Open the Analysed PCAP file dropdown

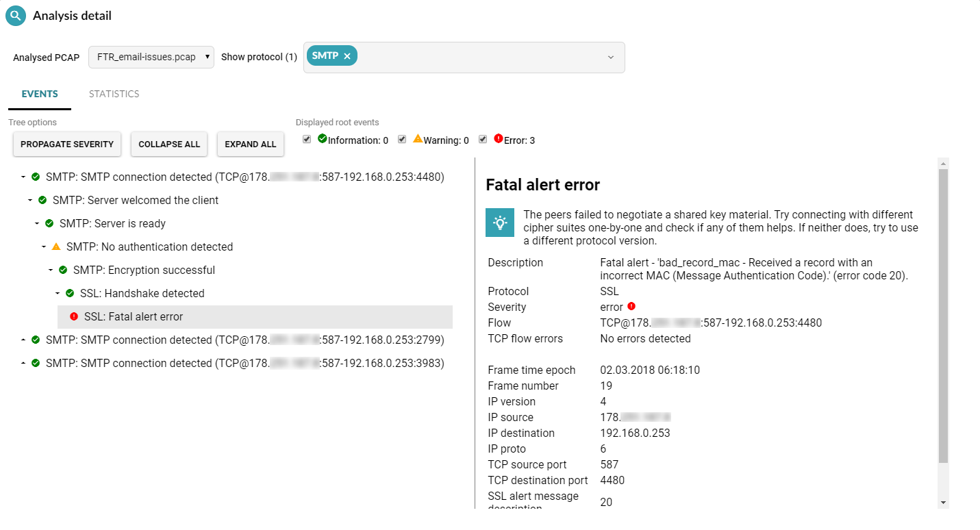(151, 57)
